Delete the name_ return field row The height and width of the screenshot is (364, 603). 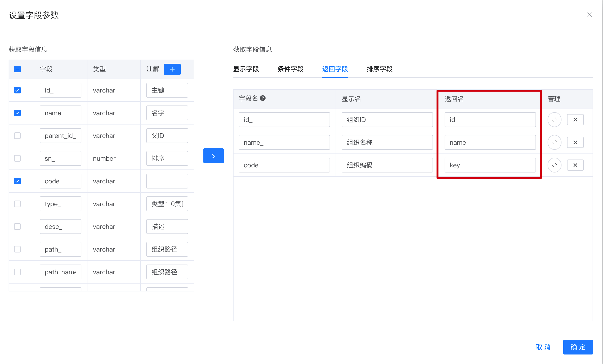tap(575, 142)
